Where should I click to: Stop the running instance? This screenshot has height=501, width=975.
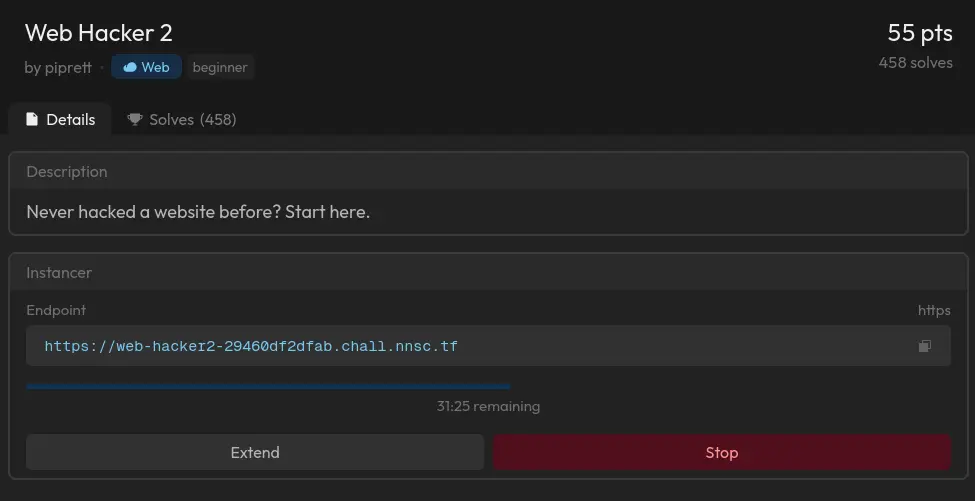click(x=722, y=453)
